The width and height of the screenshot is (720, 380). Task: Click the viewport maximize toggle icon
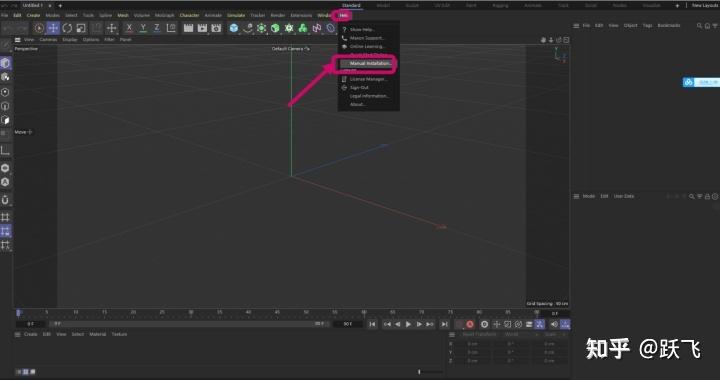(566, 40)
